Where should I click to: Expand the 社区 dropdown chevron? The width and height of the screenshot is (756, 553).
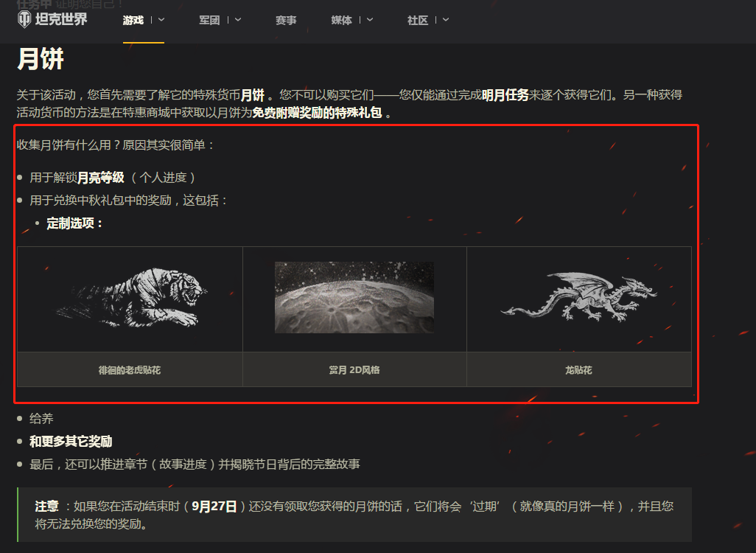click(446, 20)
